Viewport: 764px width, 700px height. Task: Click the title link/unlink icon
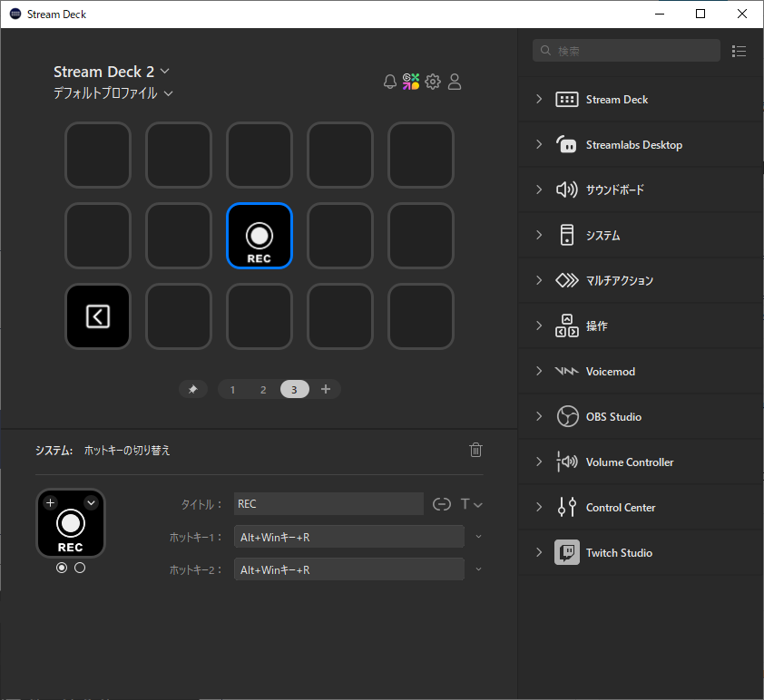442,504
